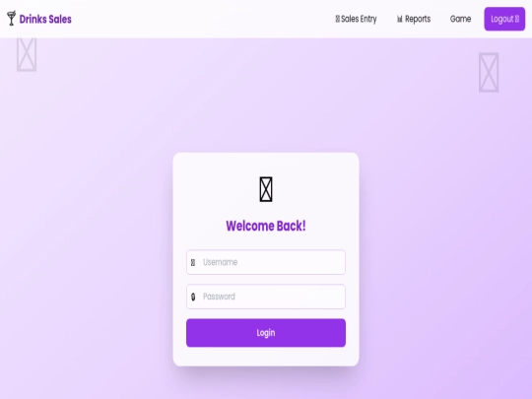Submit with the purple Login button
This screenshot has height=399, width=532.
click(x=266, y=333)
